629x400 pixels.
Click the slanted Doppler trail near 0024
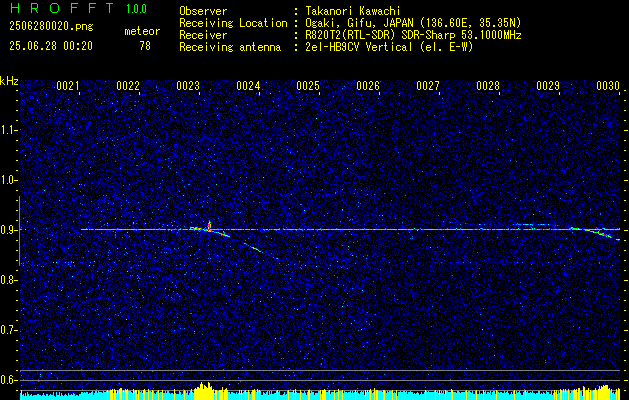click(253, 247)
